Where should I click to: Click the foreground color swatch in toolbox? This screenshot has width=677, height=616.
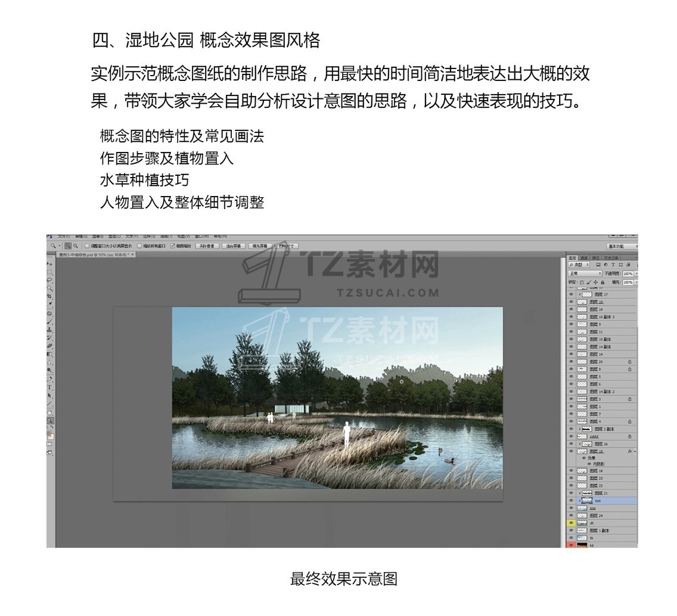48,433
